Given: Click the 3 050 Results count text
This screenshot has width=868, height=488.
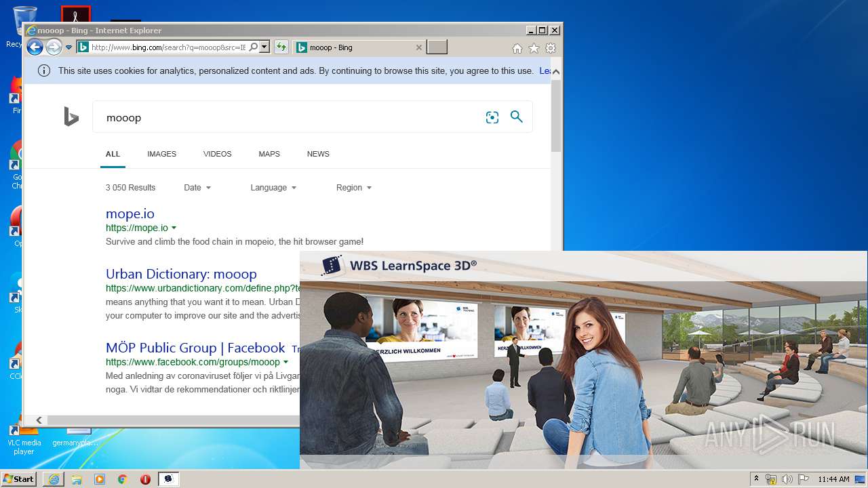Looking at the screenshot, I should click(x=130, y=188).
